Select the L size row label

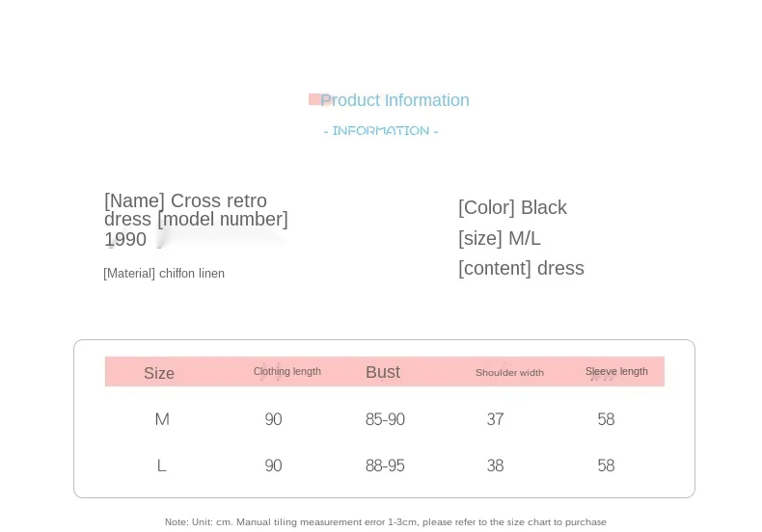click(x=162, y=465)
